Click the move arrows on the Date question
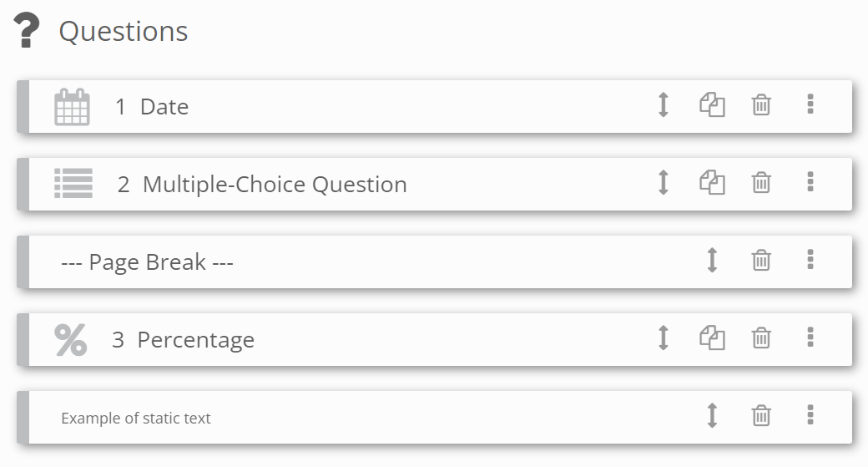 tap(664, 105)
